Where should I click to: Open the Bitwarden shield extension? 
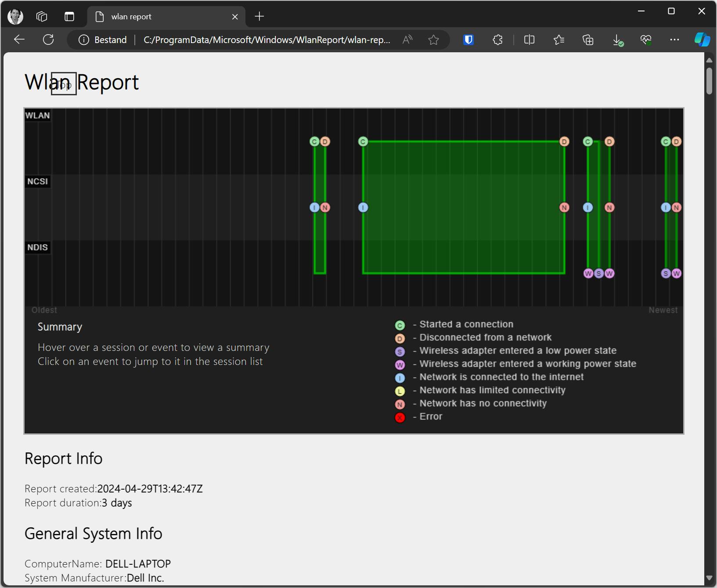[468, 40]
